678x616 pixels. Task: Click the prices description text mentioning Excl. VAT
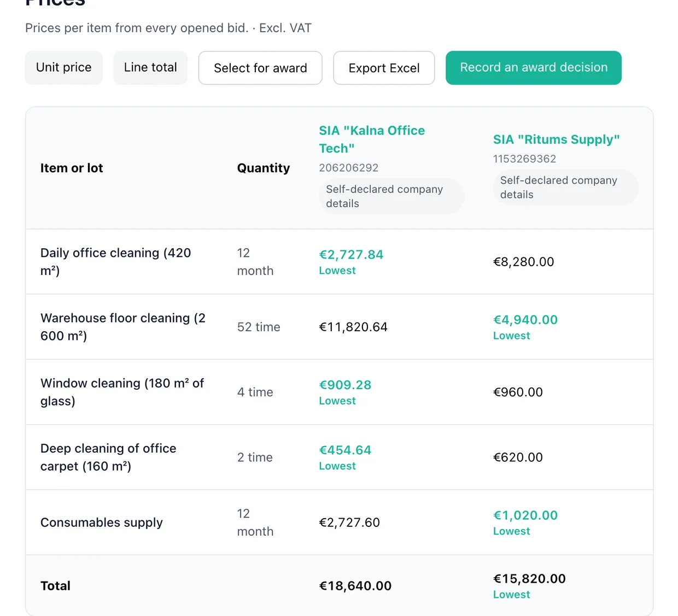click(x=168, y=28)
